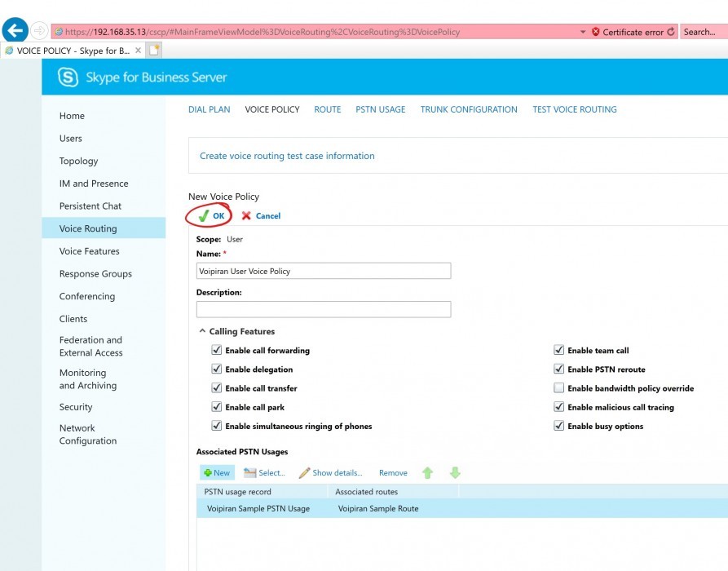Open Monitoring and Archiving section
Viewport: 728px width, 571px height.
click(x=88, y=379)
